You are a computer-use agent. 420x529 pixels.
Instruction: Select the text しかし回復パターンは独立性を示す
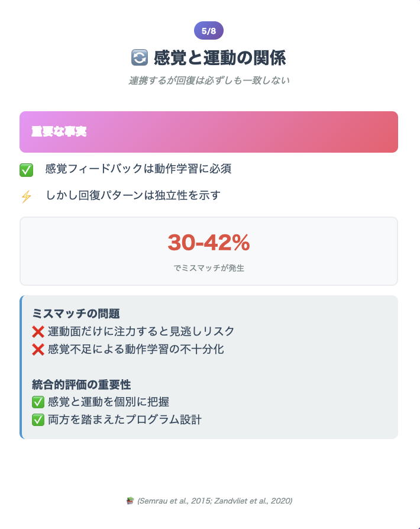point(133,195)
